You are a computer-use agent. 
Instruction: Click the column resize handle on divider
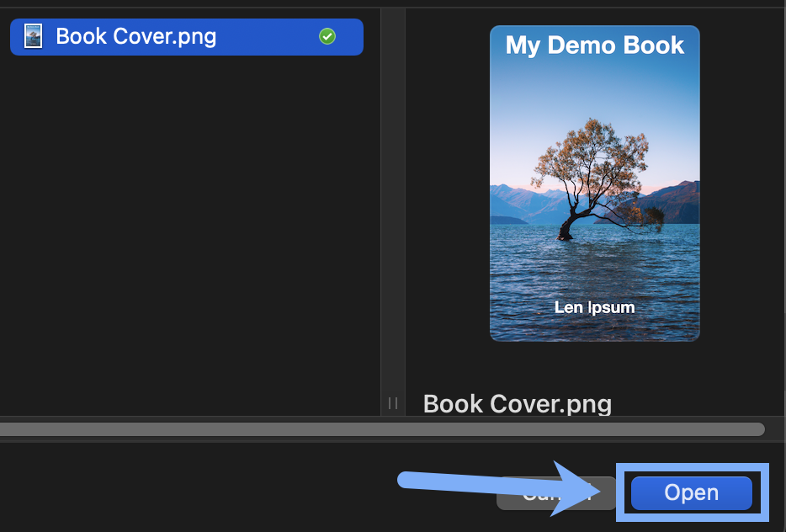393,403
